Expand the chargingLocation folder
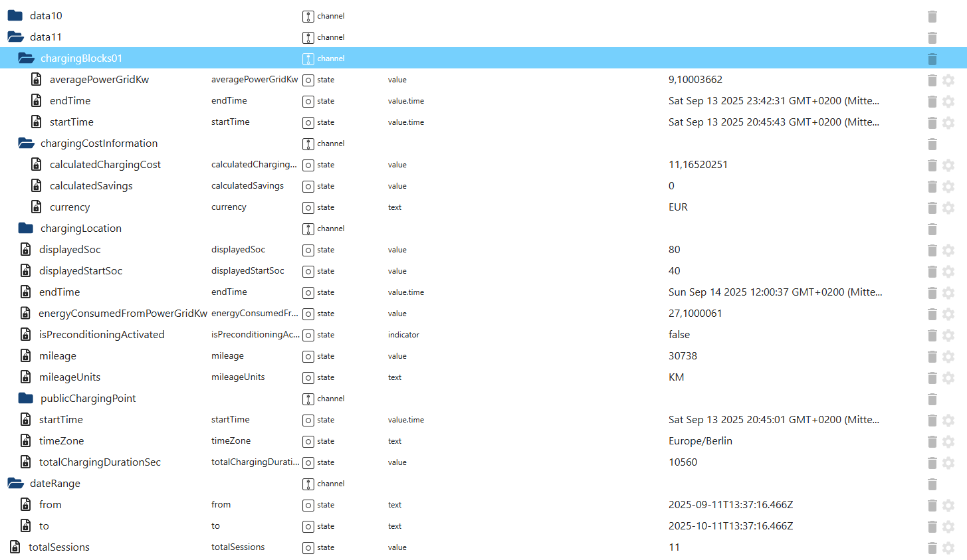 click(26, 229)
